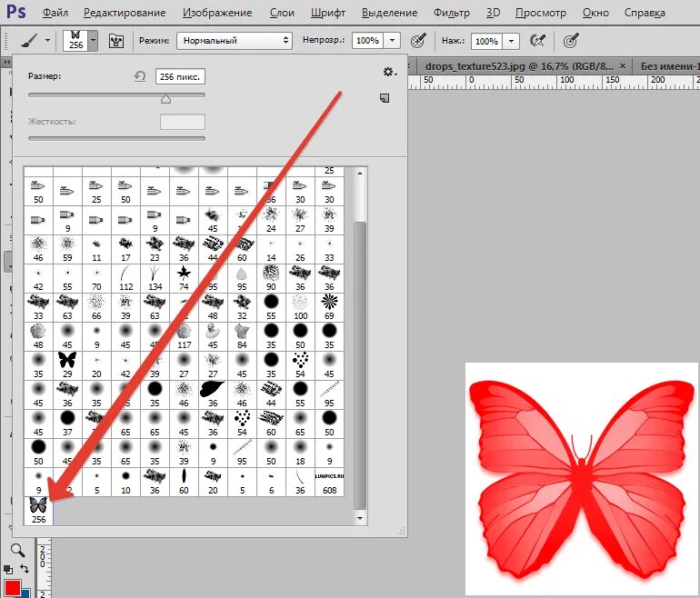The height and width of the screenshot is (598, 700).
Task: Select the hard round brush 10
Action: point(125,482)
